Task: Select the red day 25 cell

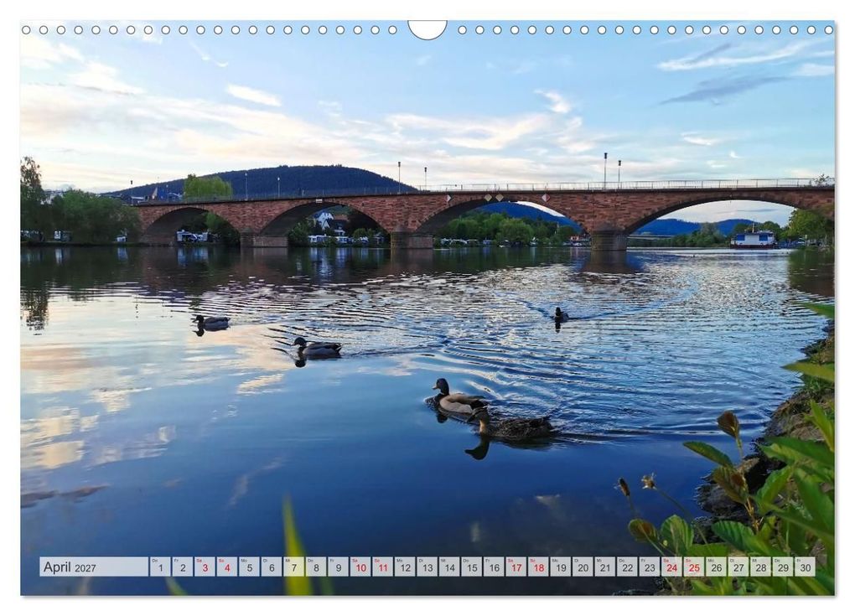Action: coord(694,567)
